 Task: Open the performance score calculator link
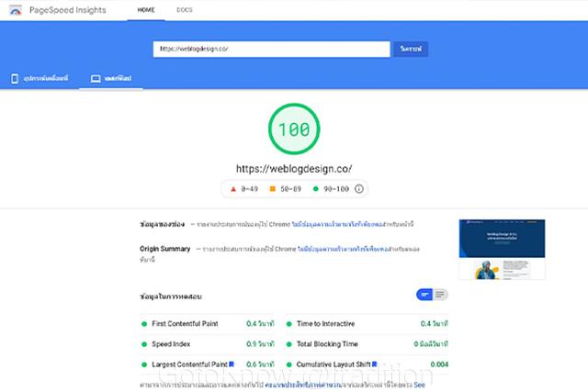click(x=303, y=385)
